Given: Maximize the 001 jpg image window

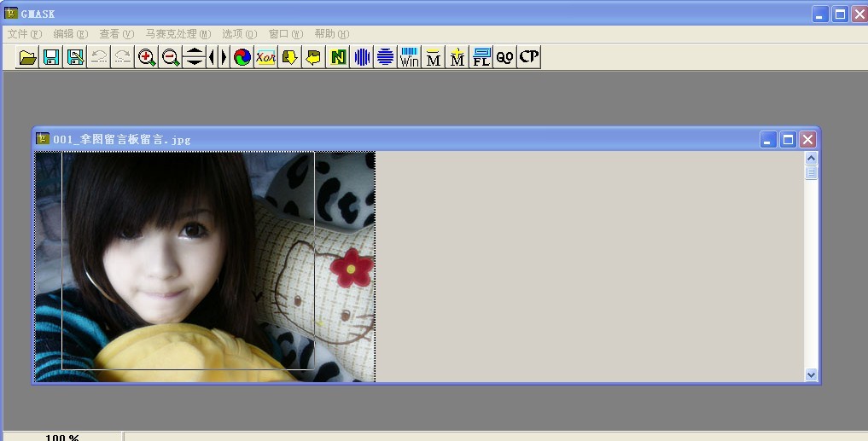Looking at the screenshot, I should pyautogui.click(x=788, y=139).
